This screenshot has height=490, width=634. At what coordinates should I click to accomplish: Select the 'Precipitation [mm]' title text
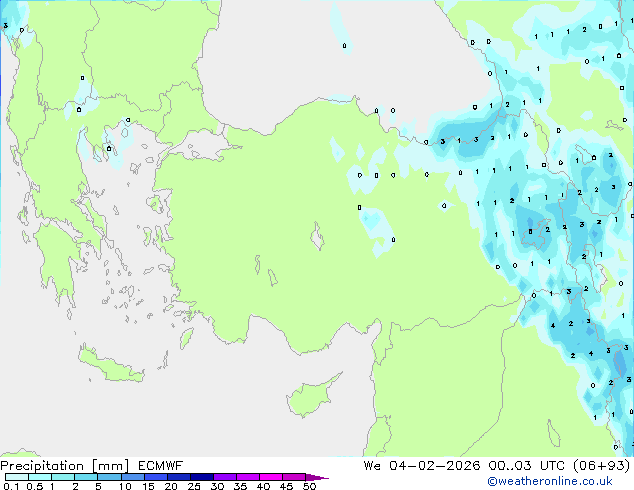[65, 466]
